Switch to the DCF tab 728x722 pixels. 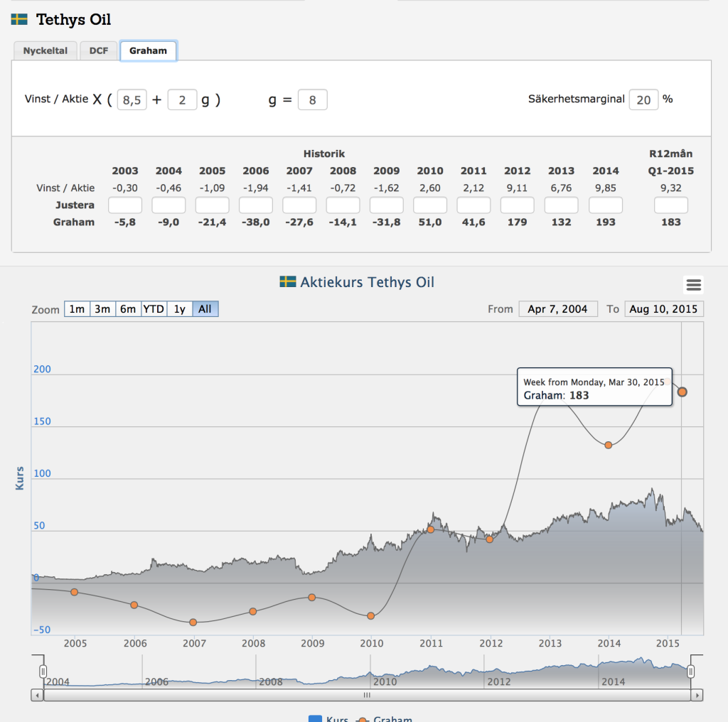point(98,50)
